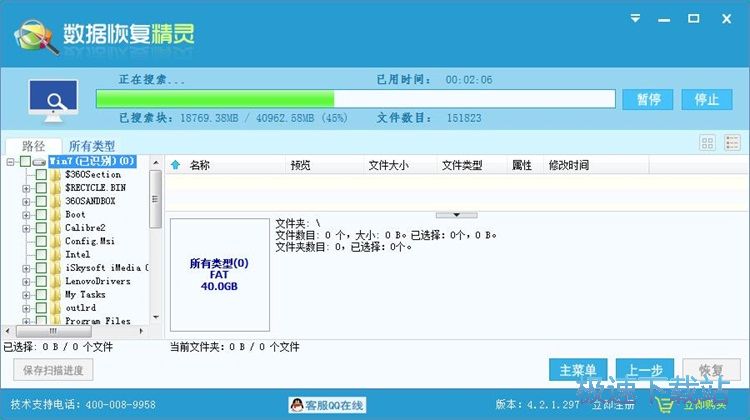Click the Win7 drive icon in tree
The width and height of the screenshot is (750, 420).
click(40, 162)
